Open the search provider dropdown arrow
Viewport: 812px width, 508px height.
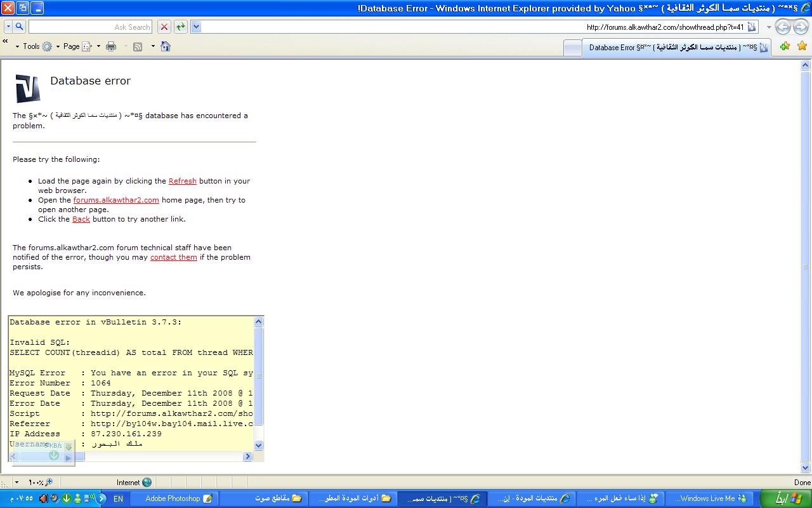pos(8,27)
